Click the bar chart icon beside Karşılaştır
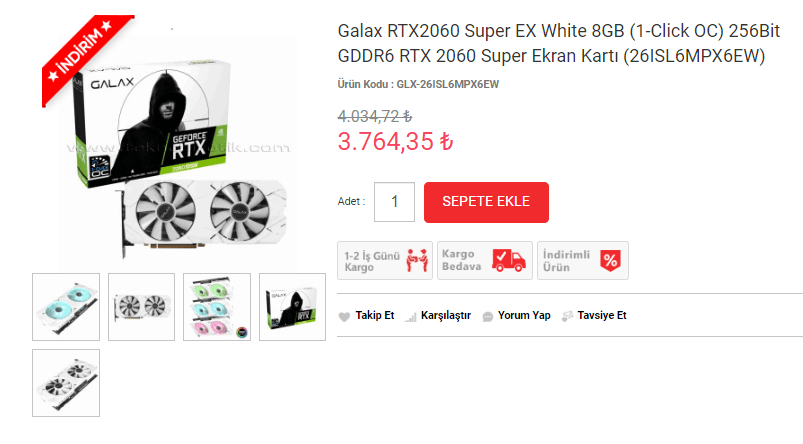The width and height of the screenshot is (803, 444). click(410, 318)
